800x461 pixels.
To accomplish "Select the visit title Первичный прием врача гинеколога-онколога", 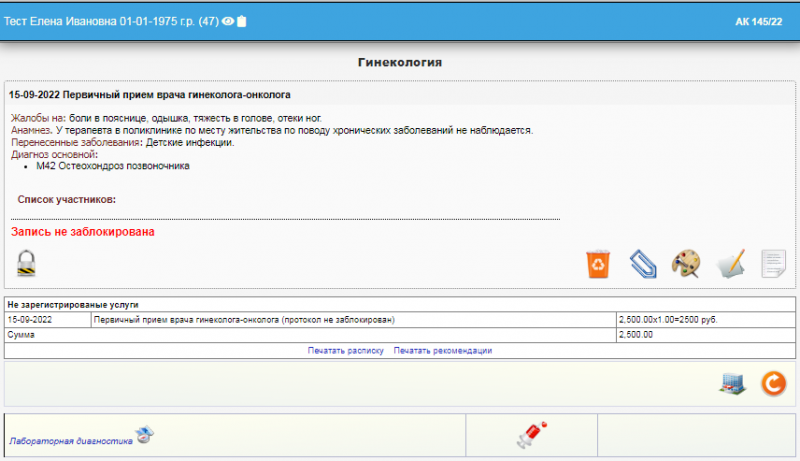I will pyautogui.click(x=150, y=95).
